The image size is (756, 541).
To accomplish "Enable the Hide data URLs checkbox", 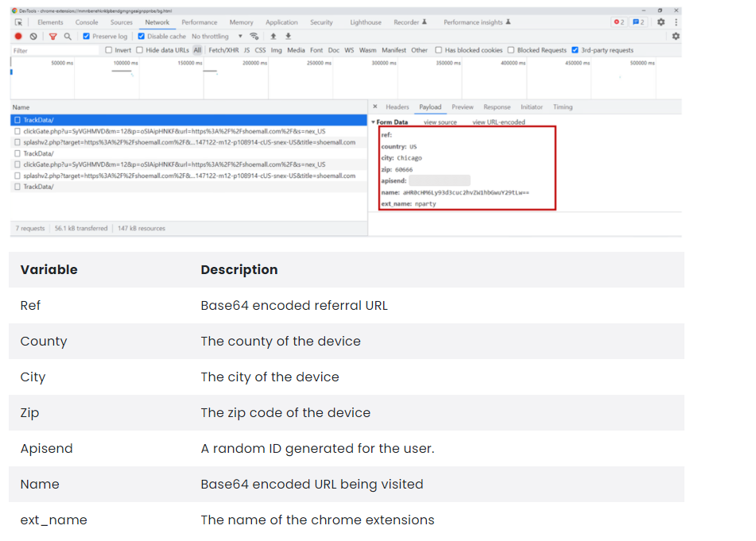I will click(x=140, y=50).
